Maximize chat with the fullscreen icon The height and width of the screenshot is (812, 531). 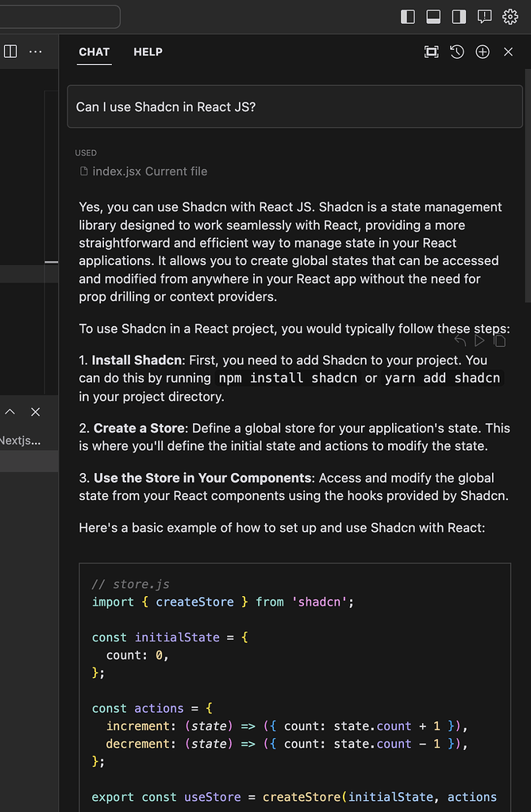[431, 52]
